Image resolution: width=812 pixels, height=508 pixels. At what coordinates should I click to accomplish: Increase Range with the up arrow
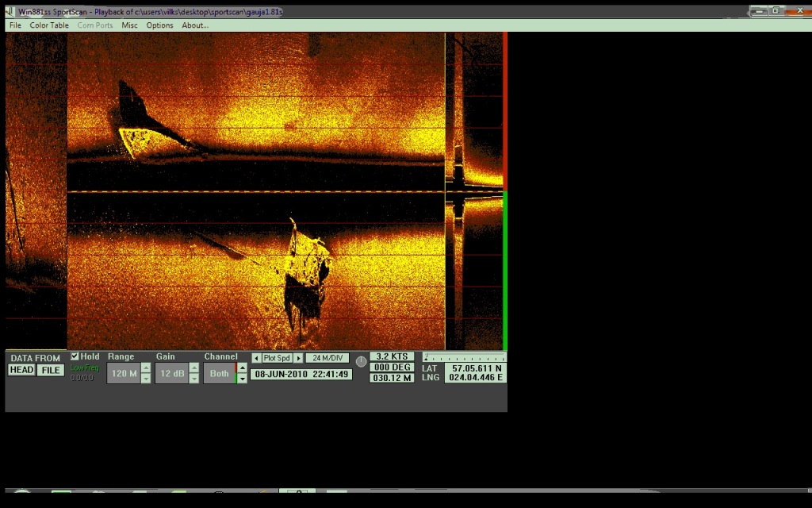[x=145, y=368]
